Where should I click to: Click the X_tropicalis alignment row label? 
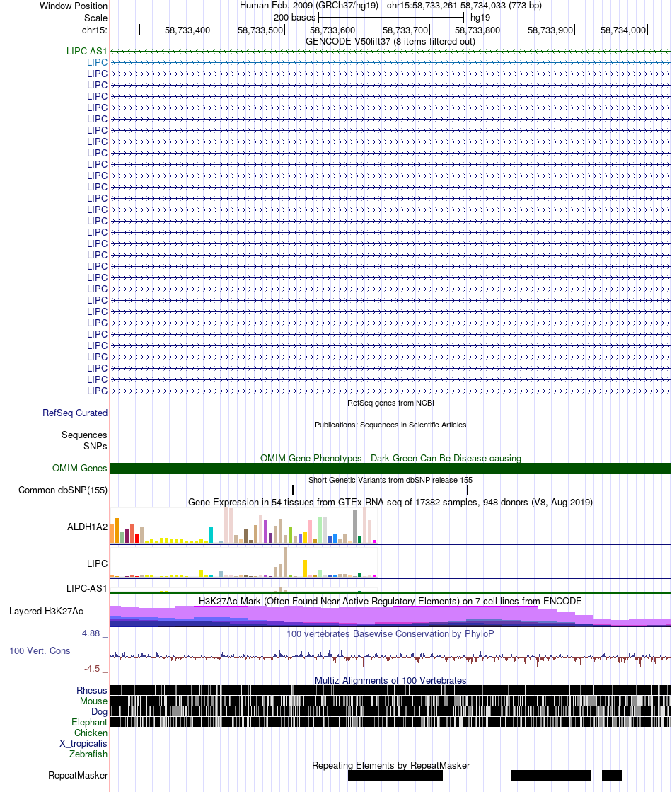coord(83,743)
